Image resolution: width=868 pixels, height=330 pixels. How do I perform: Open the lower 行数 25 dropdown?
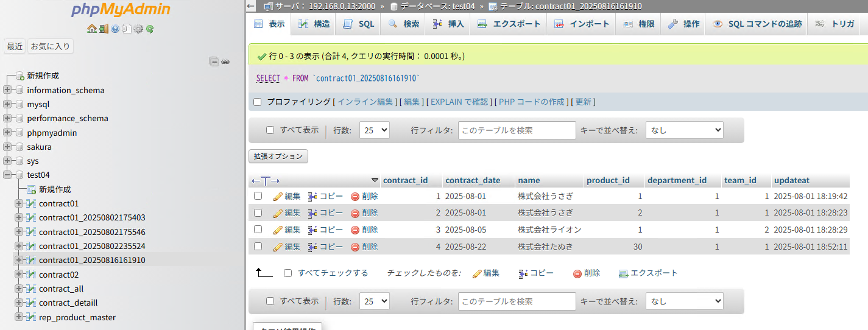(375, 301)
